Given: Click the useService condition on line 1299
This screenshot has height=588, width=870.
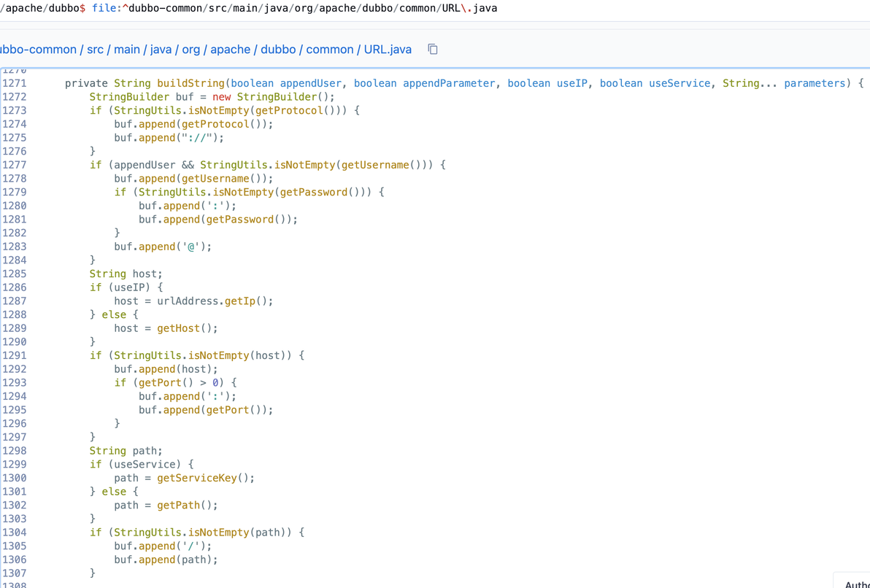Looking at the screenshot, I should pyautogui.click(x=145, y=464).
